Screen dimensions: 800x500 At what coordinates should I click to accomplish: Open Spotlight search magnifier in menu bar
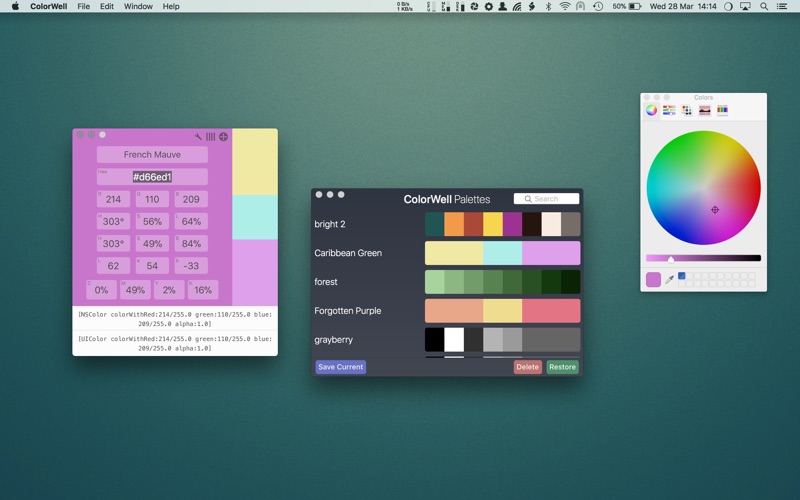pyautogui.click(x=764, y=7)
